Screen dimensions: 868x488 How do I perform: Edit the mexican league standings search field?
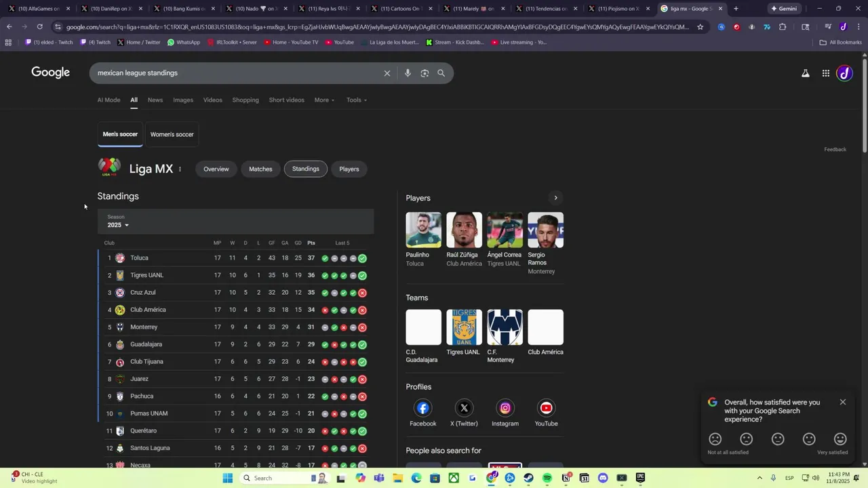(x=237, y=73)
